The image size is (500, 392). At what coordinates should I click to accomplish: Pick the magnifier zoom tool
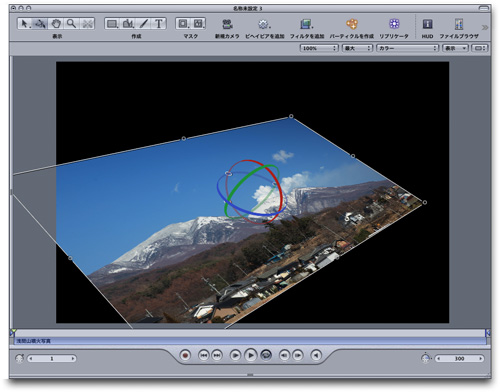[71, 24]
